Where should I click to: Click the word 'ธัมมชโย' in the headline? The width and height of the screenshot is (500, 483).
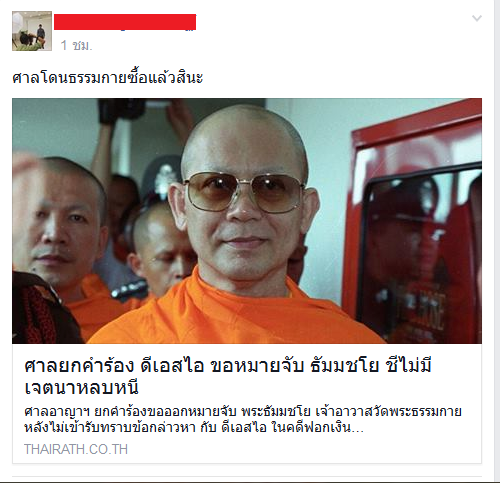click(344, 366)
